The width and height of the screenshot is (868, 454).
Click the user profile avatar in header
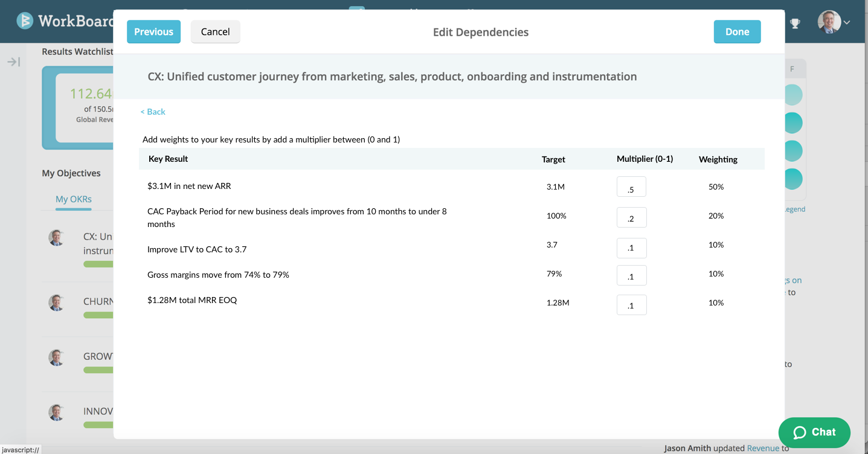coord(829,22)
